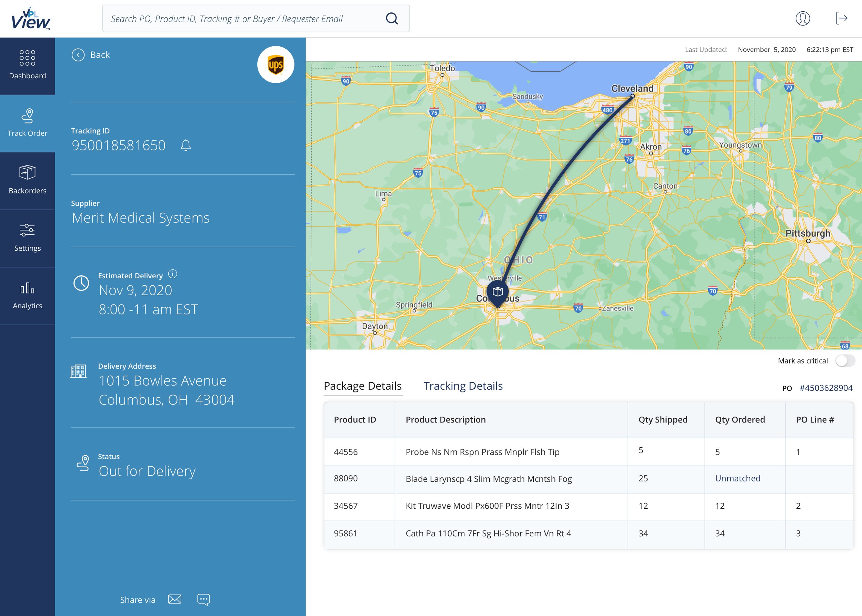Click the logout icon
862x616 pixels.
(842, 18)
